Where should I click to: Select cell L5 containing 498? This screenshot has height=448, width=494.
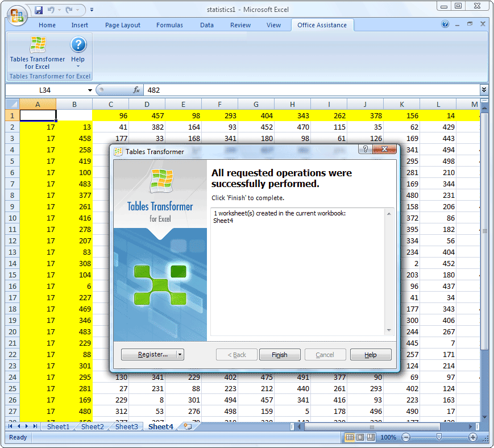coord(438,161)
